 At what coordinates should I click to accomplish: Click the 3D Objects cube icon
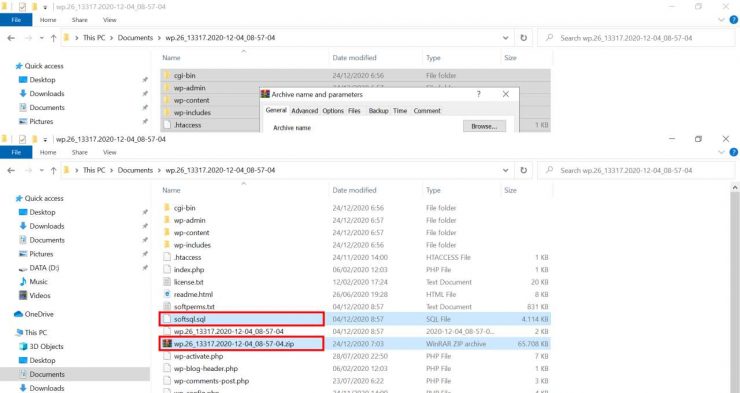(23, 346)
